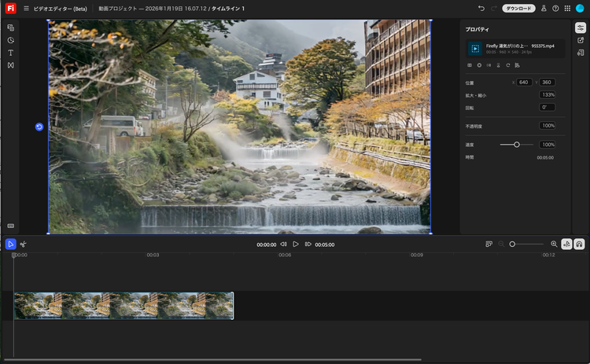Screen dimensions: 590x364
Task: Toggle the properties panel icon
Action: coord(580,28)
